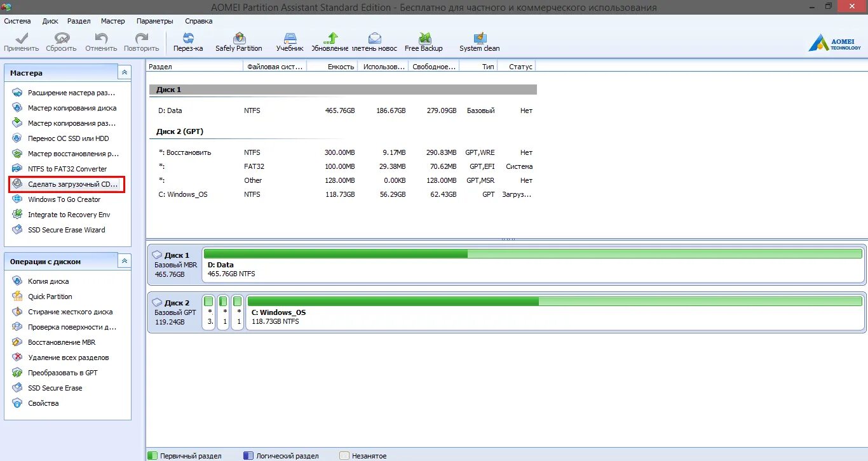The height and width of the screenshot is (461, 868).
Task: Select C: Windows_OS bar in disk map
Action: (x=555, y=311)
